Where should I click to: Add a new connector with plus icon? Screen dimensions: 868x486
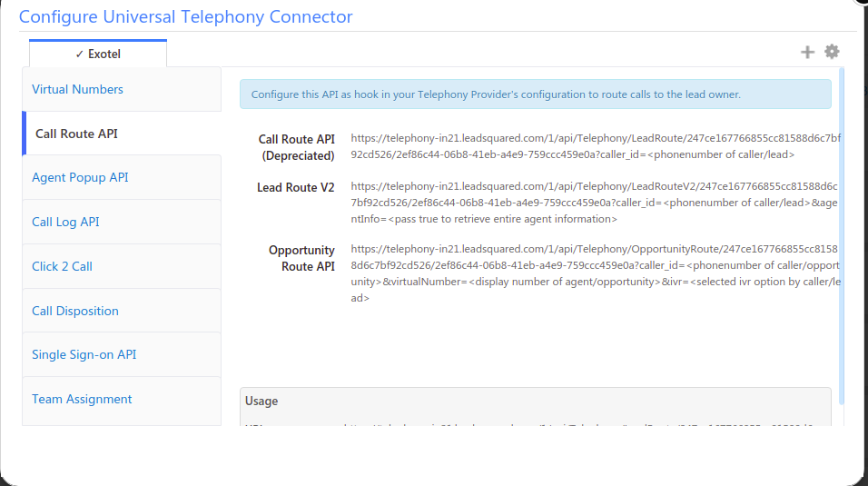[807, 52]
